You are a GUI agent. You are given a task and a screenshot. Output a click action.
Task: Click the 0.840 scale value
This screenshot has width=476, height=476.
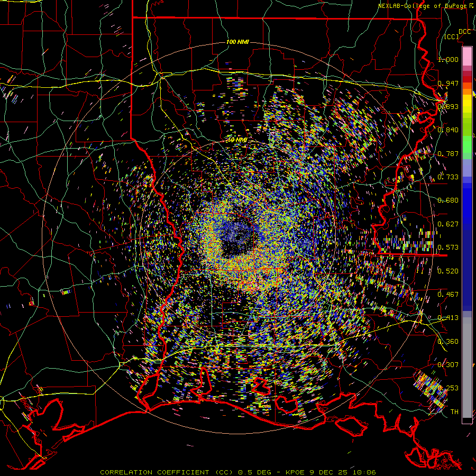pyautogui.click(x=448, y=130)
